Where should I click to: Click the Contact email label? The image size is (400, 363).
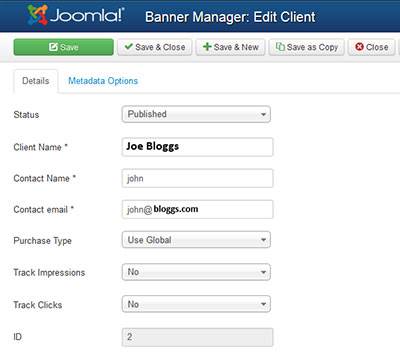click(x=43, y=210)
